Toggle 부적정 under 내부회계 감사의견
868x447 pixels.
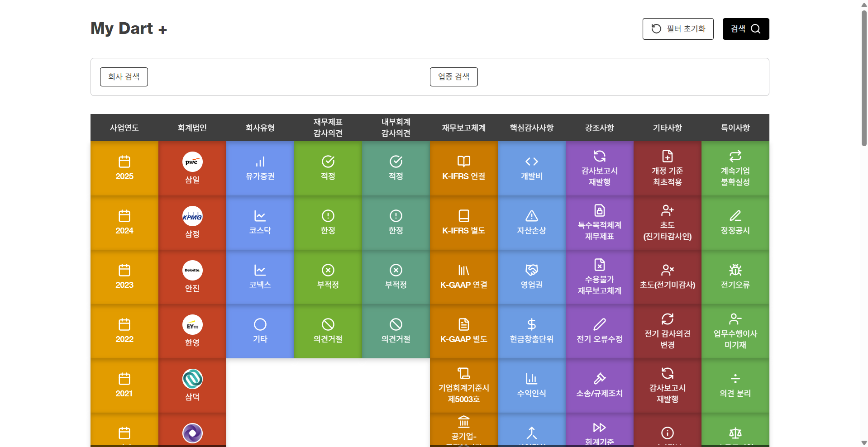pyautogui.click(x=396, y=277)
